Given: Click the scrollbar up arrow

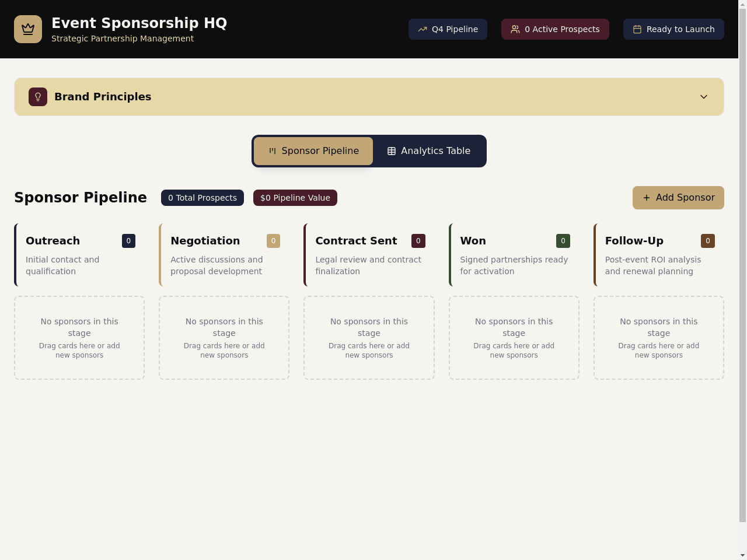Looking at the screenshot, I should tap(742, 4).
